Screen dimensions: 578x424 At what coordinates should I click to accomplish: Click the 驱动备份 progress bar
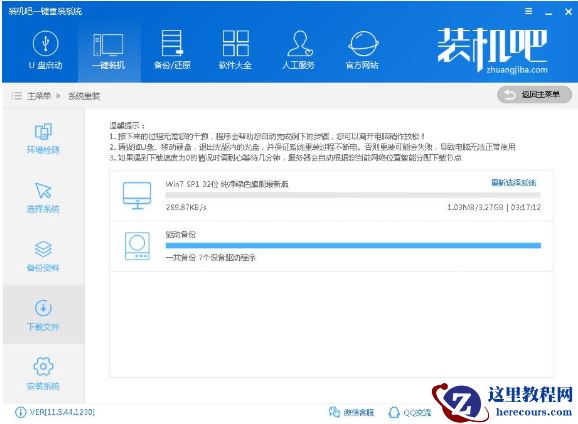pos(353,246)
